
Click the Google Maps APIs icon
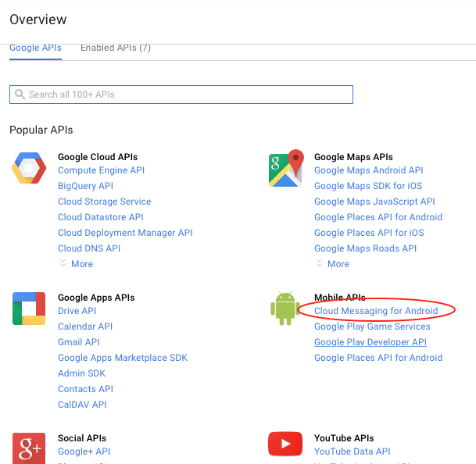[285, 169]
